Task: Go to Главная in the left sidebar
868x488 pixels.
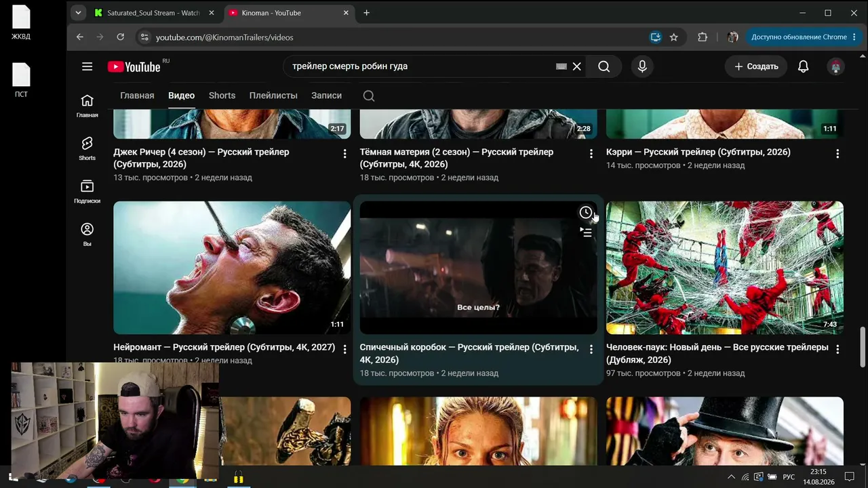Action: (87, 106)
